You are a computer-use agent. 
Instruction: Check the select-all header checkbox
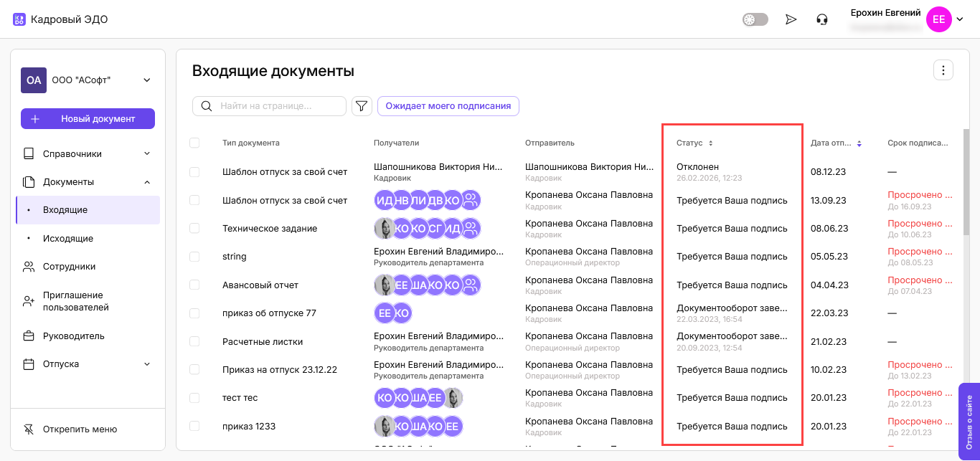coord(194,143)
